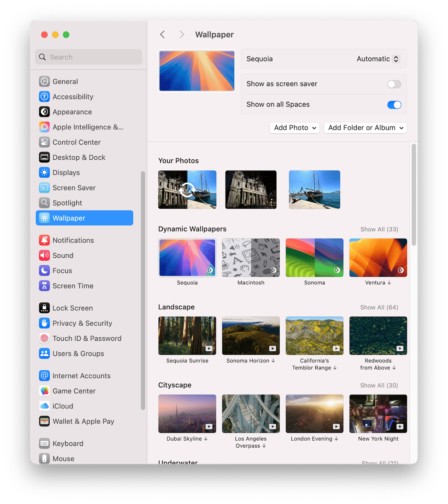
Task: Click the Screen Saver sidebar icon
Action: click(44, 188)
